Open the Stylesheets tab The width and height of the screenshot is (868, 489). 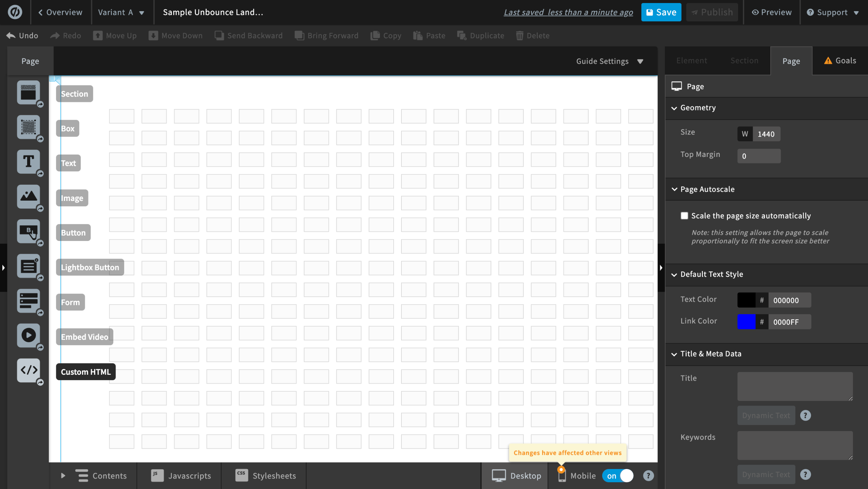[x=265, y=475]
